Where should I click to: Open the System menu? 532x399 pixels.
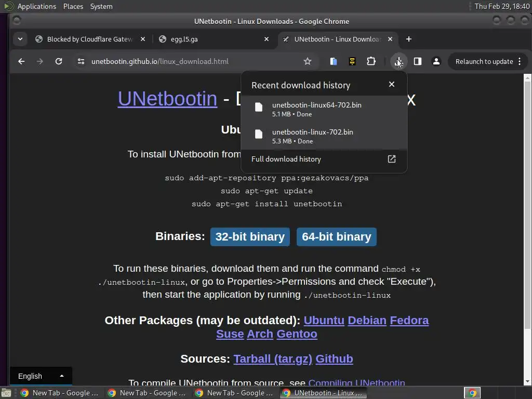[101, 6]
